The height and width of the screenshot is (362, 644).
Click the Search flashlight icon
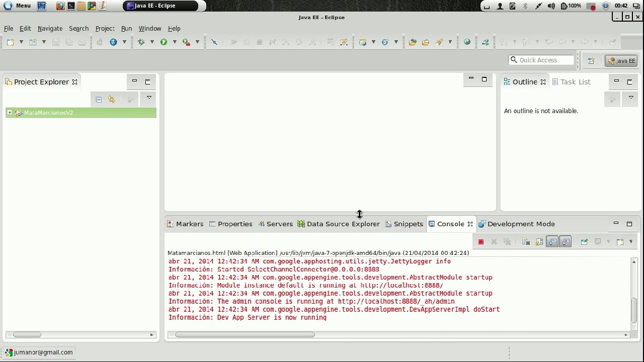(439, 42)
